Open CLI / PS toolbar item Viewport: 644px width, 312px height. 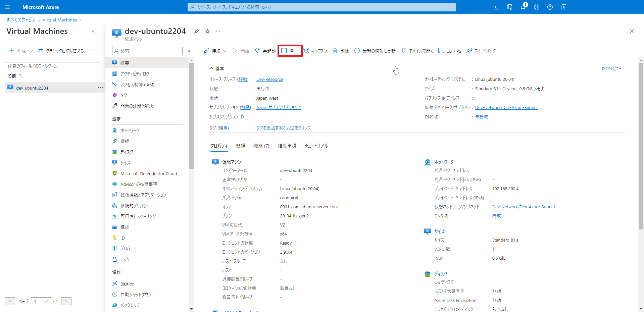click(450, 51)
